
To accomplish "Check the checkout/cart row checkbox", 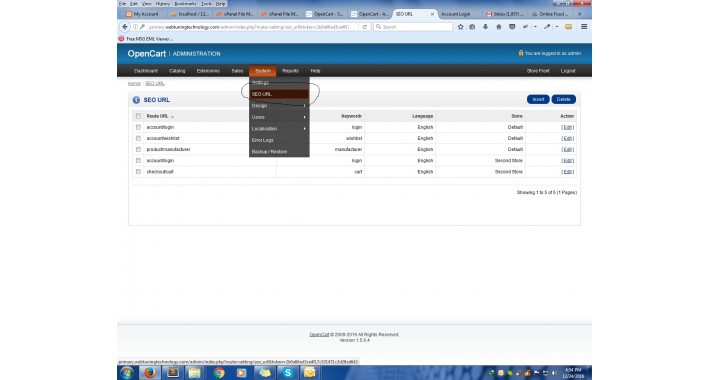I will (x=138, y=172).
